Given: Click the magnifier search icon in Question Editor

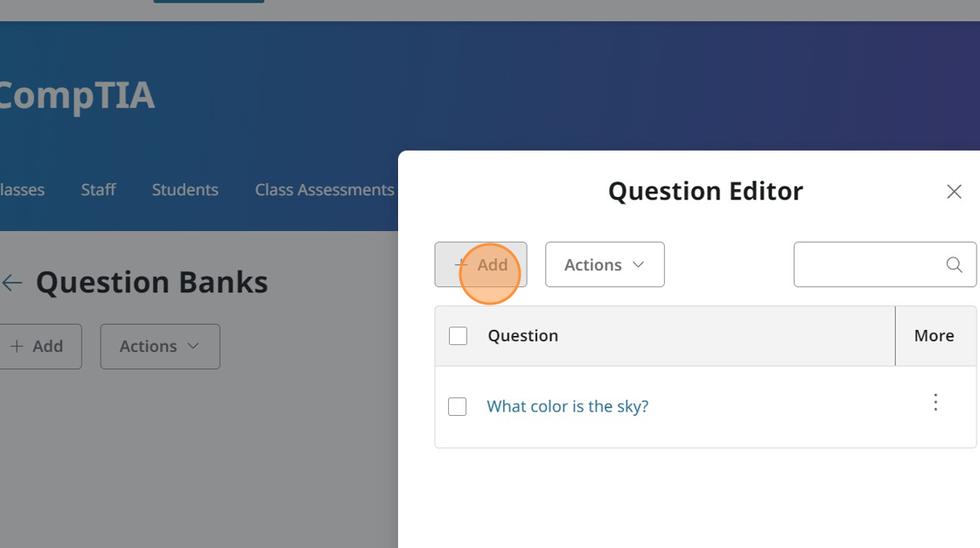Looking at the screenshot, I should tap(954, 265).
